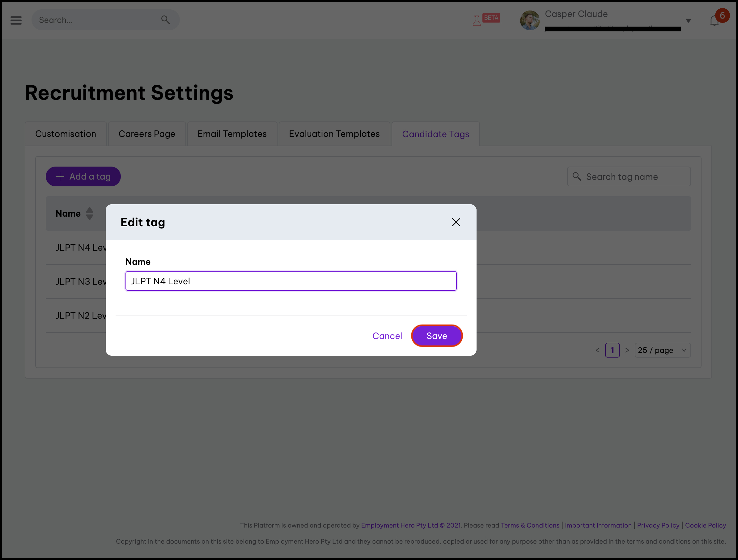This screenshot has width=738, height=560.
Task: Go to next page arrow
Action: click(627, 350)
